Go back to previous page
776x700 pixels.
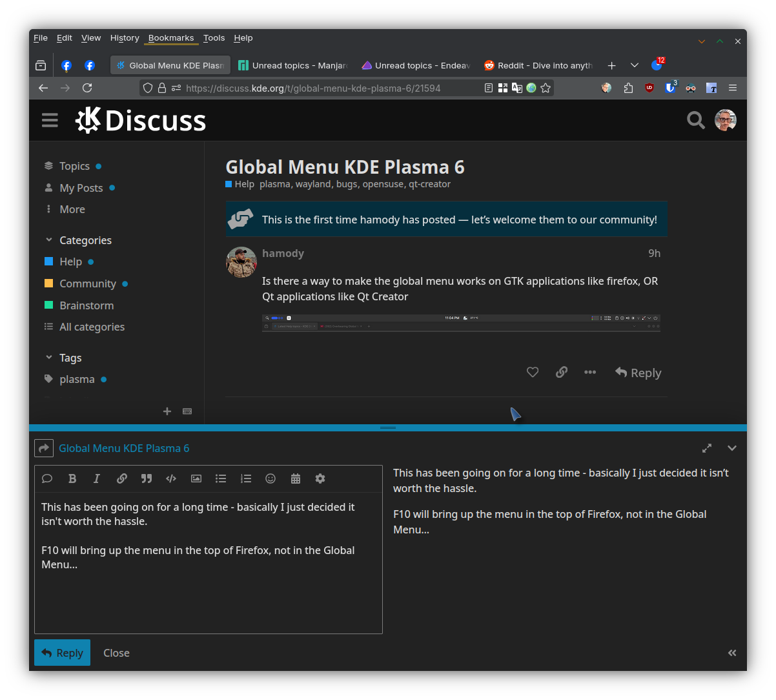pos(43,88)
